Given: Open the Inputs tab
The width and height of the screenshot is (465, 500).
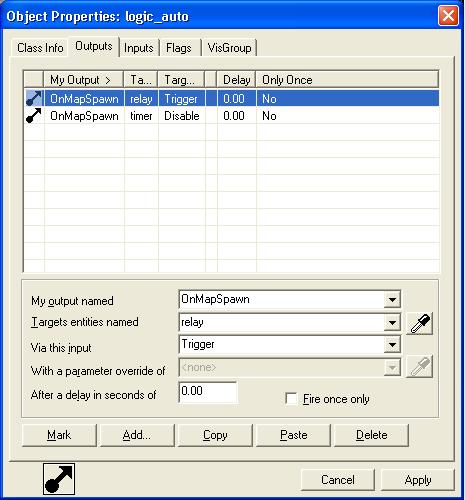Looking at the screenshot, I should point(139,48).
